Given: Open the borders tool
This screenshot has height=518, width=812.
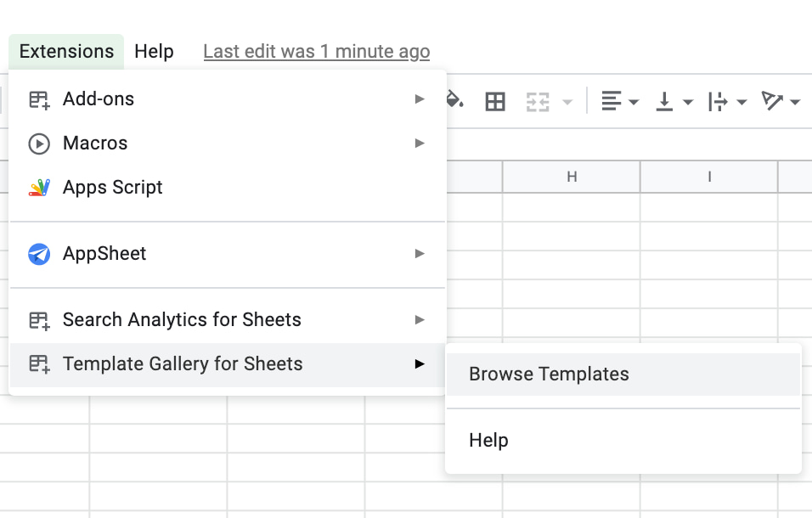Looking at the screenshot, I should coord(495,100).
